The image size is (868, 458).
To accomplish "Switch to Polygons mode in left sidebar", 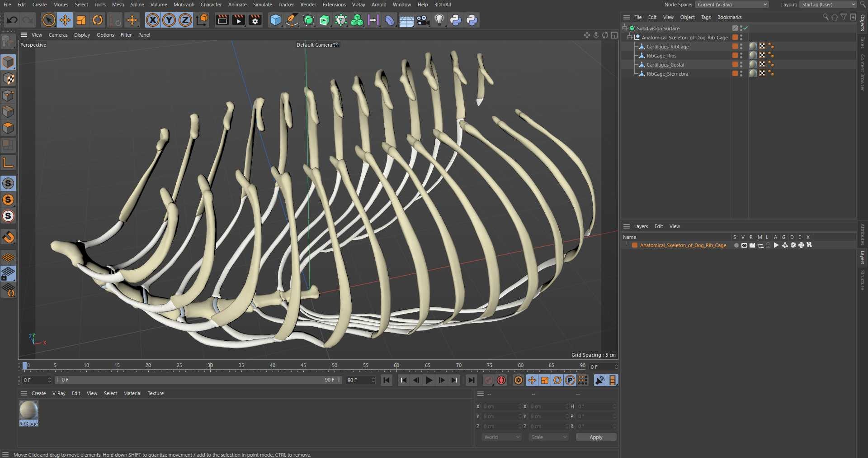I will click(8, 128).
